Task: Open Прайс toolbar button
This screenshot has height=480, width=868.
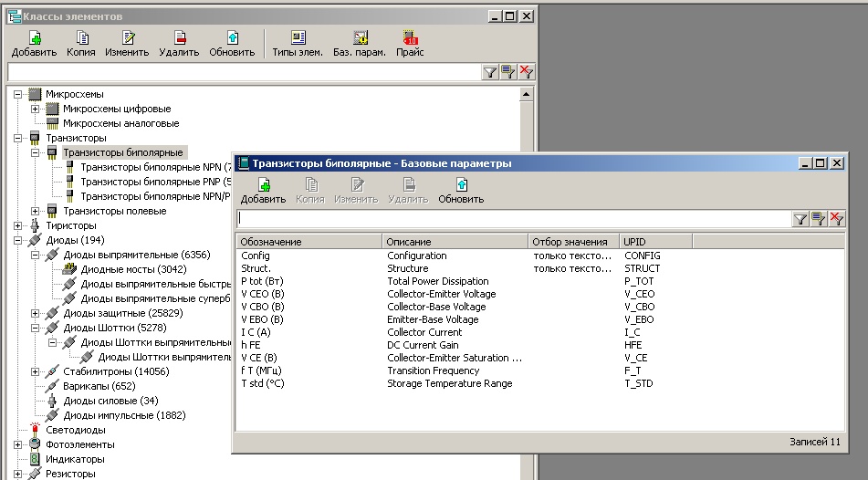Action: point(410,44)
